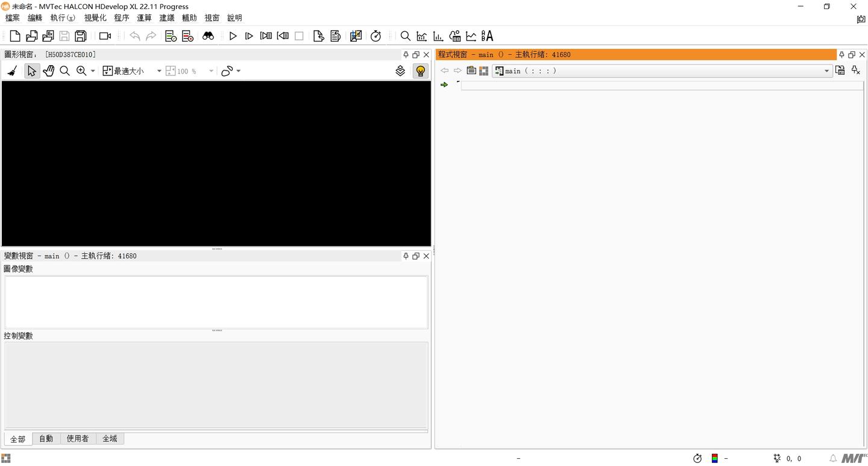Open the 說明 menu
This screenshot has width=868, height=466.
click(x=234, y=18)
